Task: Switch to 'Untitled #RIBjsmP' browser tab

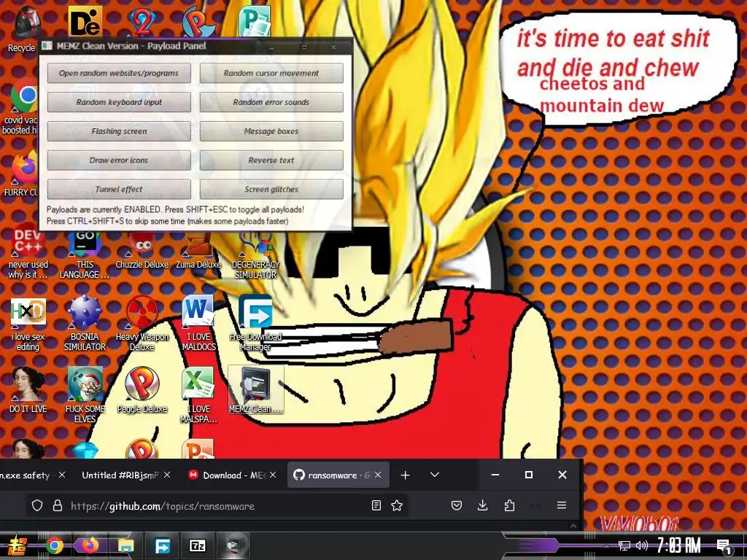Action: click(x=120, y=475)
